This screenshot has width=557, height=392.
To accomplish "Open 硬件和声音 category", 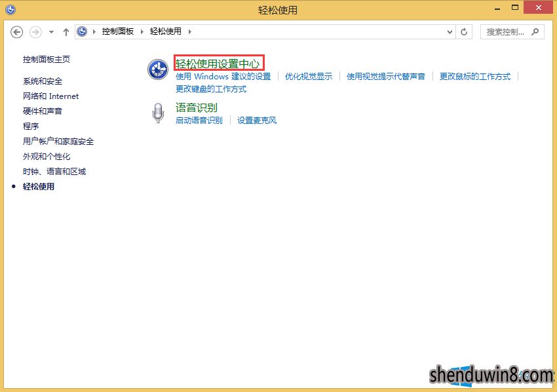I will tap(43, 111).
